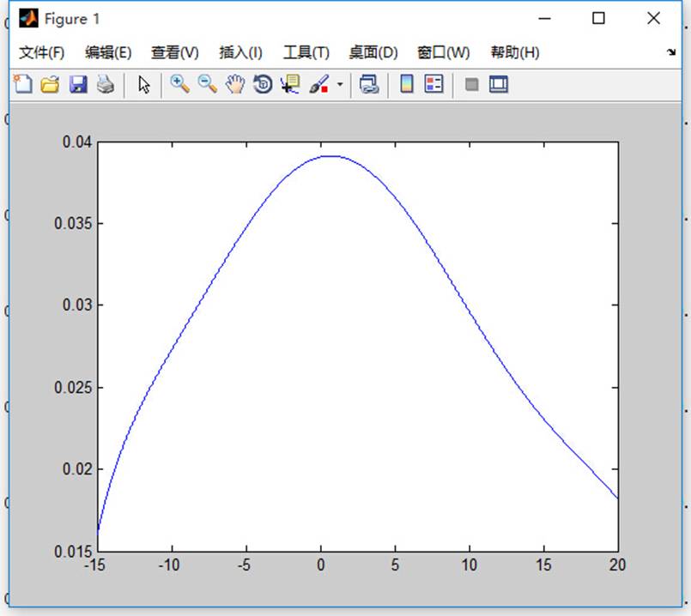Toggle the Insert Legend button

(434, 84)
